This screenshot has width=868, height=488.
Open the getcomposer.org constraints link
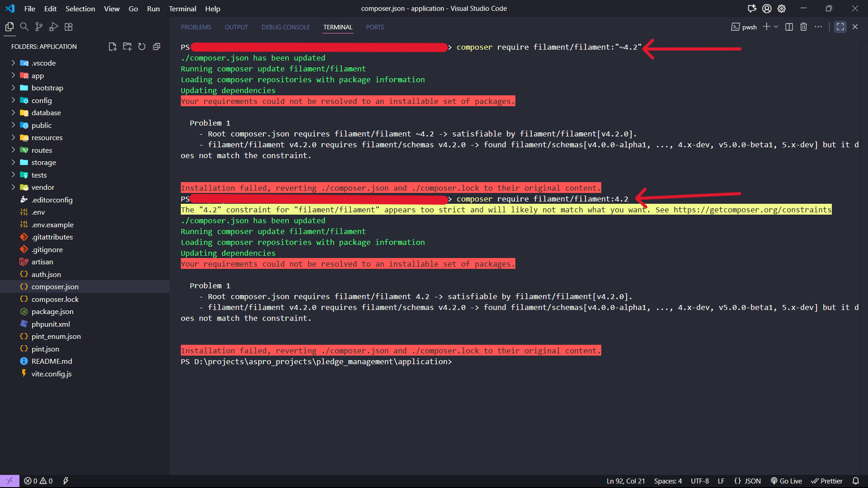click(752, 210)
